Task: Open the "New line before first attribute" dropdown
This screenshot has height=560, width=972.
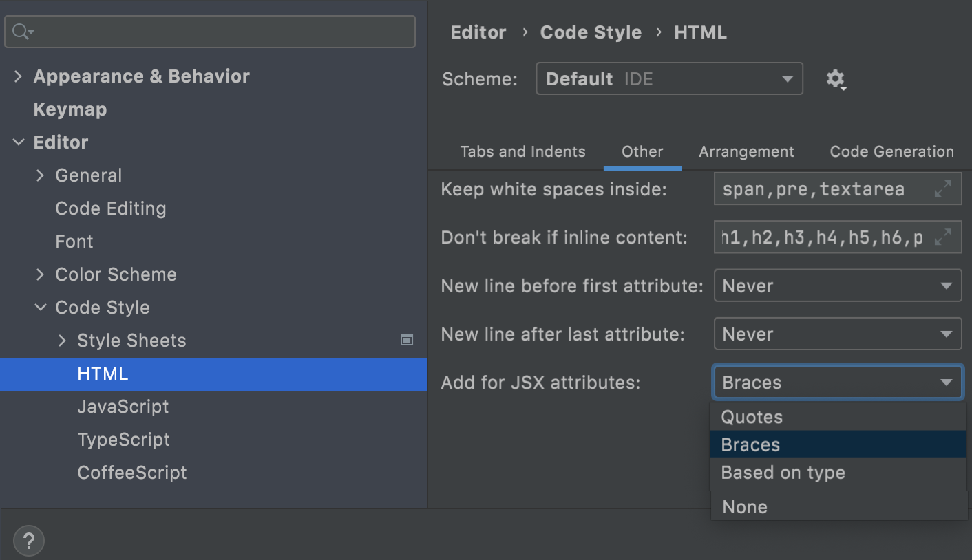Action: pyautogui.click(x=837, y=286)
